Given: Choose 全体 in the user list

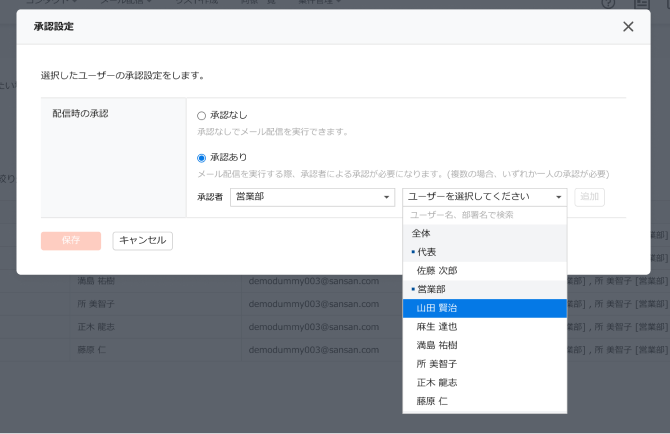Looking at the screenshot, I should coord(484,233).
